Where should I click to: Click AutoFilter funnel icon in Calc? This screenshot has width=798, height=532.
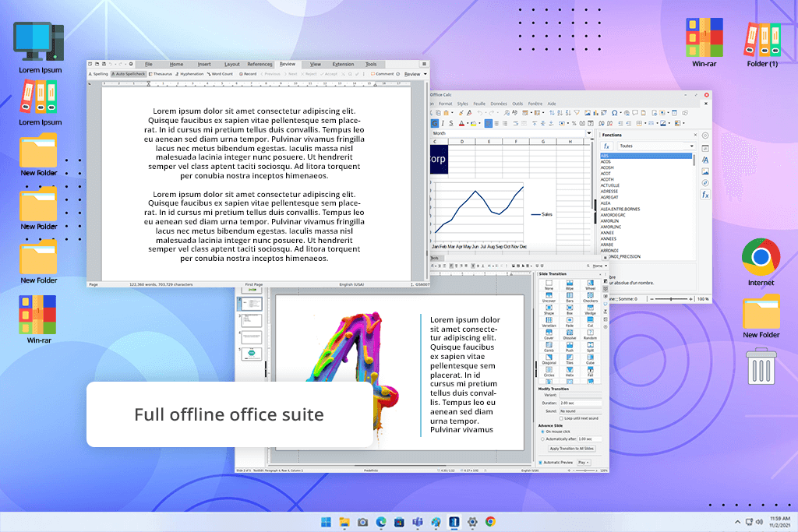point(577,113)
